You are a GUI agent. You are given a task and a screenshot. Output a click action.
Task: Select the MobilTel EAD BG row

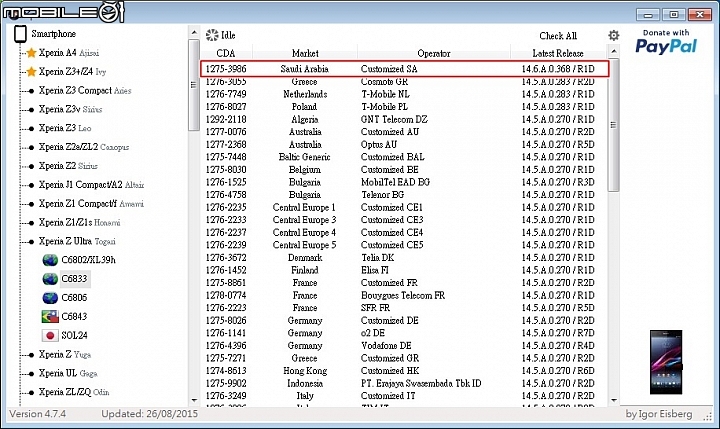pos(404,182)
